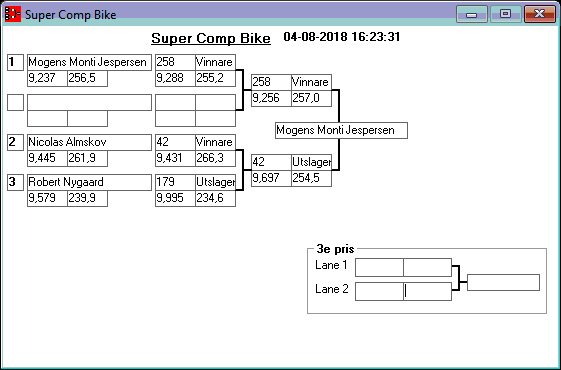Click the first Lane 1 field in 3e pris
Image resolution: width=561 pixels, height=370 pixels.
point(379,267)
